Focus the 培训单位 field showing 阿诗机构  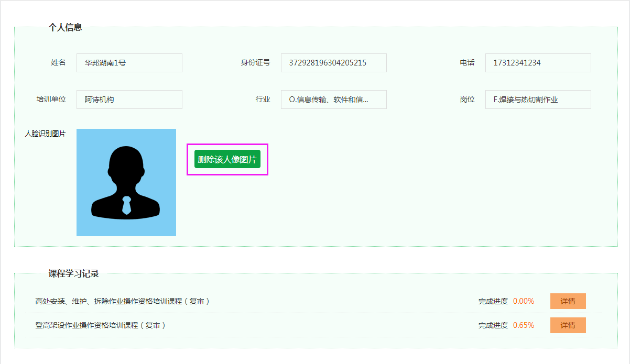coord(129,100)
